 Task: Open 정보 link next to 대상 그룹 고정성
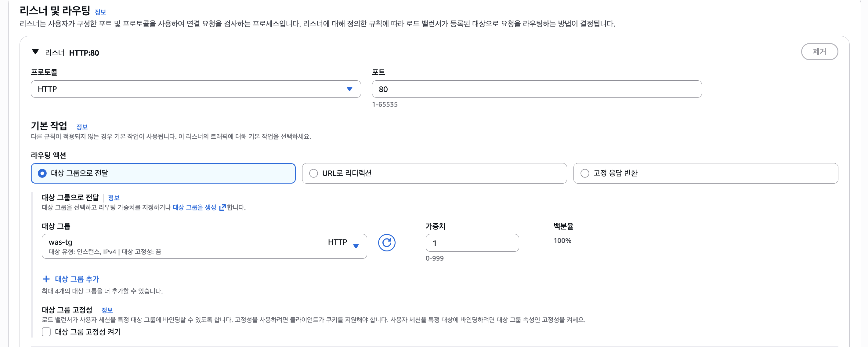(x=107, y=310)
